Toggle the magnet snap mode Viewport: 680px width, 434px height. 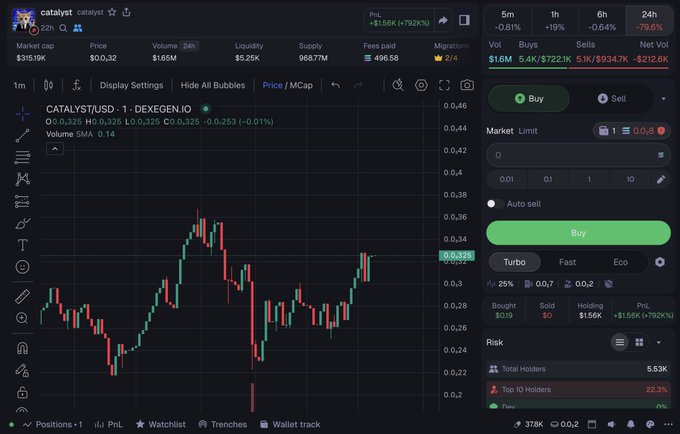[x=23, y=348]
